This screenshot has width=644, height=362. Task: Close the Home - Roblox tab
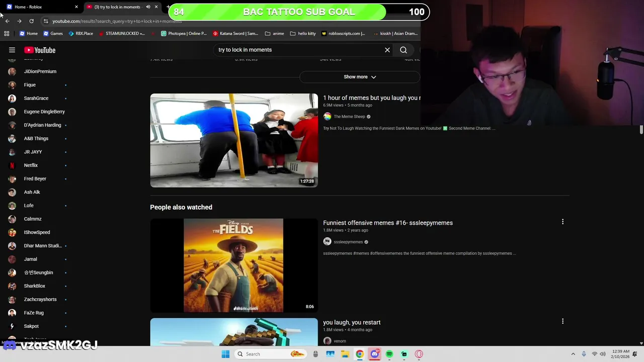click(76, 7)
